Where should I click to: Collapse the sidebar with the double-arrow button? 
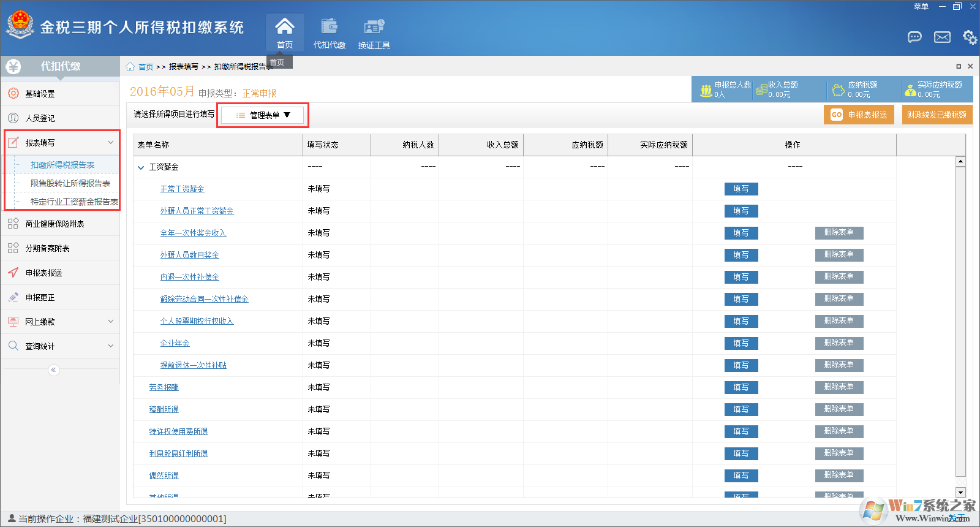(54, 370)
